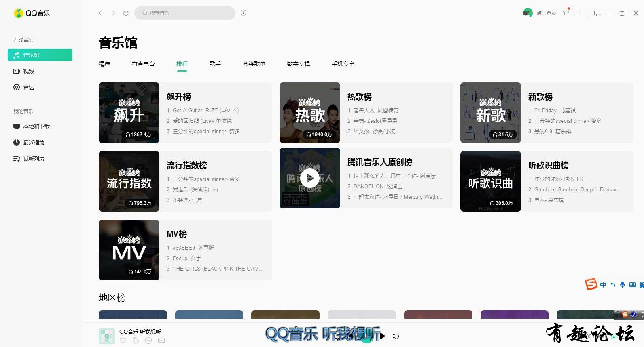Click the listen-to-identify icon beside search
Image resolution: width=644 pixels, height=347 pixels.
pyautogui.click(x=244, y=13)
